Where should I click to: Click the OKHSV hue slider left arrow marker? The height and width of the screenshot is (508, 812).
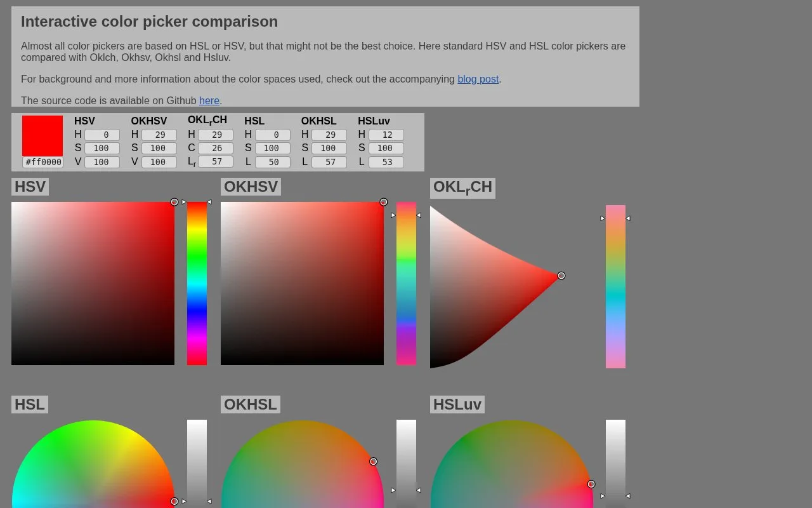[x=393, y=215]
